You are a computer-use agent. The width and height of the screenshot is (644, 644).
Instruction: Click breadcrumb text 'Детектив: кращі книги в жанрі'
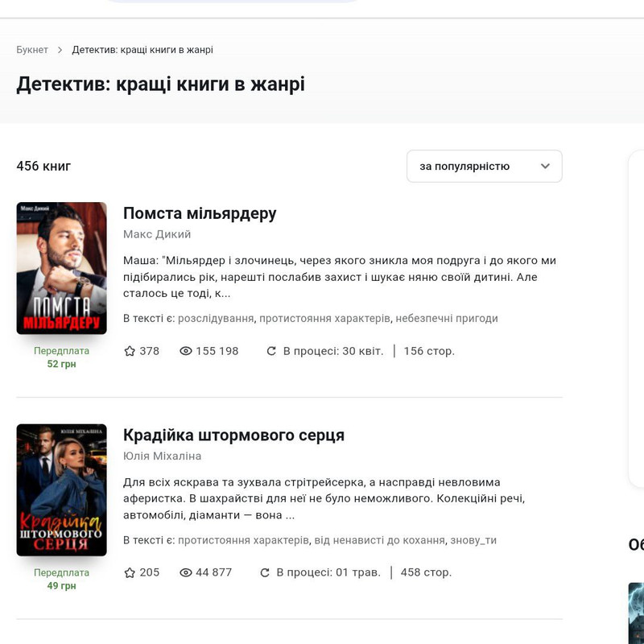pos(142,50)
